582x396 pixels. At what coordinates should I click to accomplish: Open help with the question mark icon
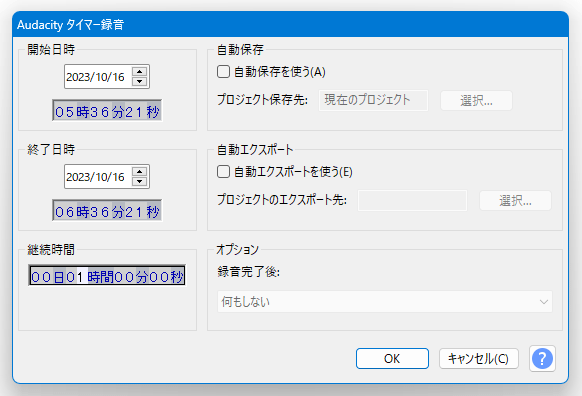click(x=542, y=359)
